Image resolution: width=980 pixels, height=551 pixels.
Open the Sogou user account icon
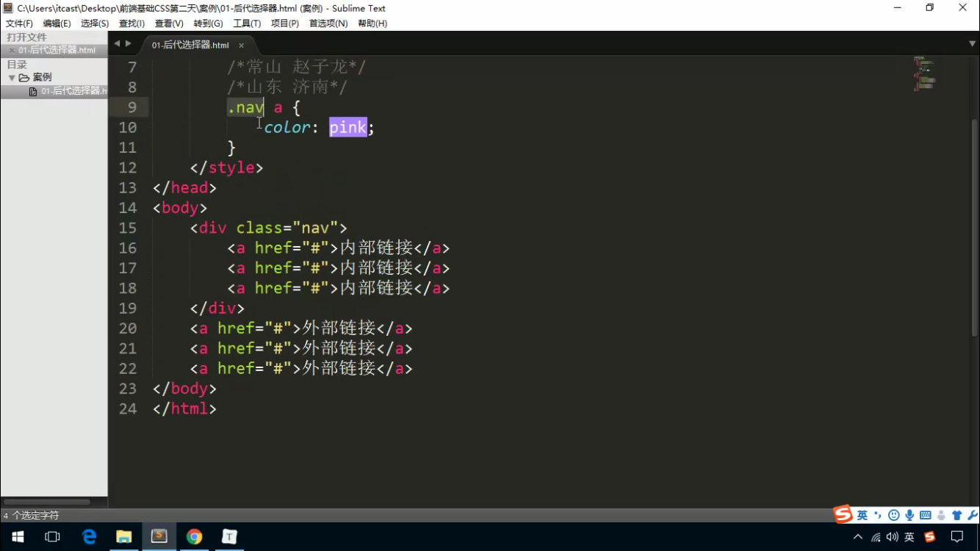coord(941,515)
